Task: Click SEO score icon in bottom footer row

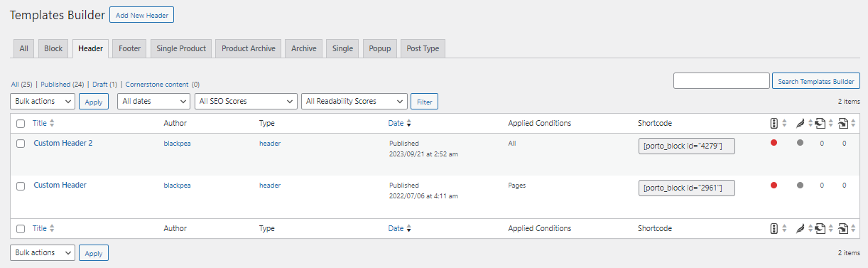Action: pyautogui.click(x=774, y=228)
